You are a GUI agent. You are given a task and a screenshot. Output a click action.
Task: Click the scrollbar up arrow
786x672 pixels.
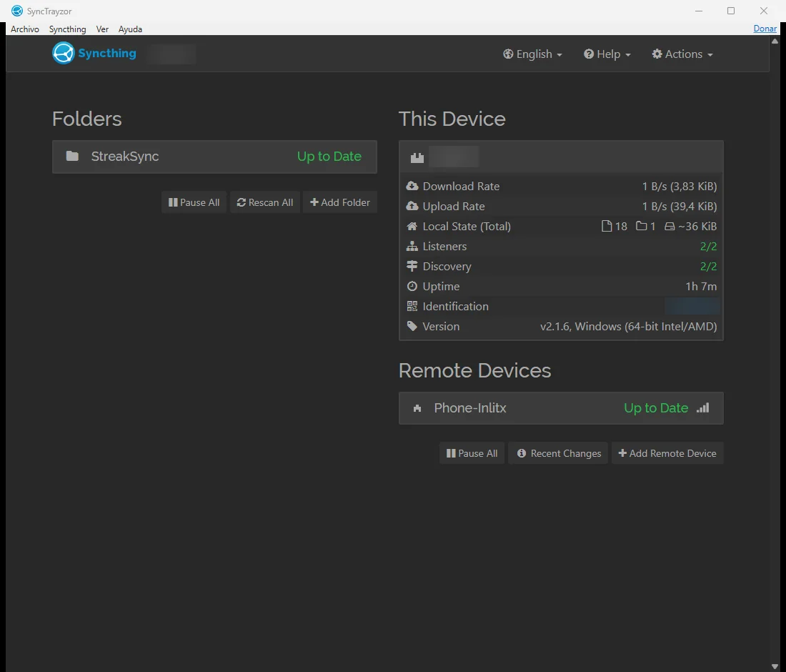click(775, 41)
